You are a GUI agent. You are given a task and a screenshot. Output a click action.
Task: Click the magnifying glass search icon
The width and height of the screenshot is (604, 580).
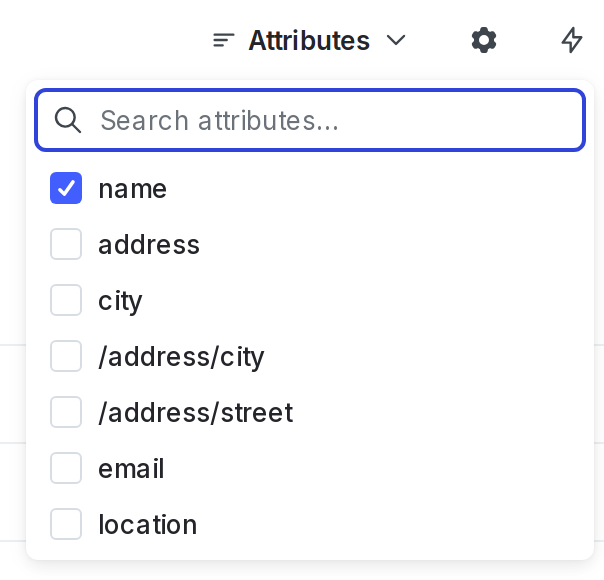click(68, 121)
